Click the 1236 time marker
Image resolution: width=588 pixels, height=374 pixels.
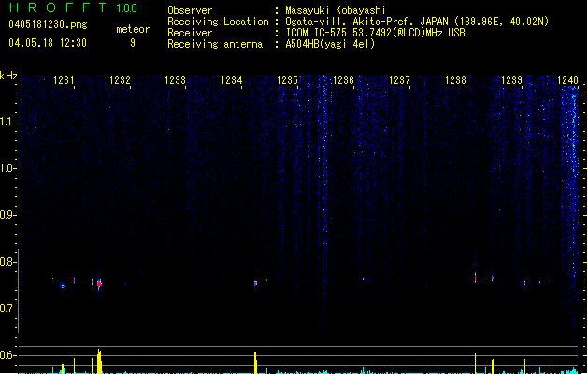(x=343, y=79)
